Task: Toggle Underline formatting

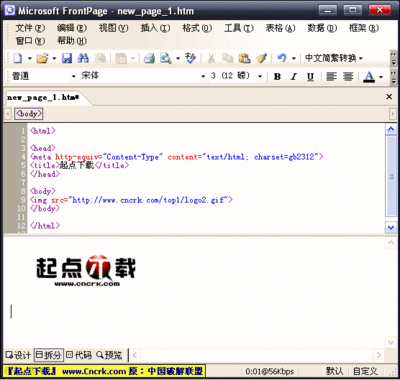Action: (x=310, y=76)
